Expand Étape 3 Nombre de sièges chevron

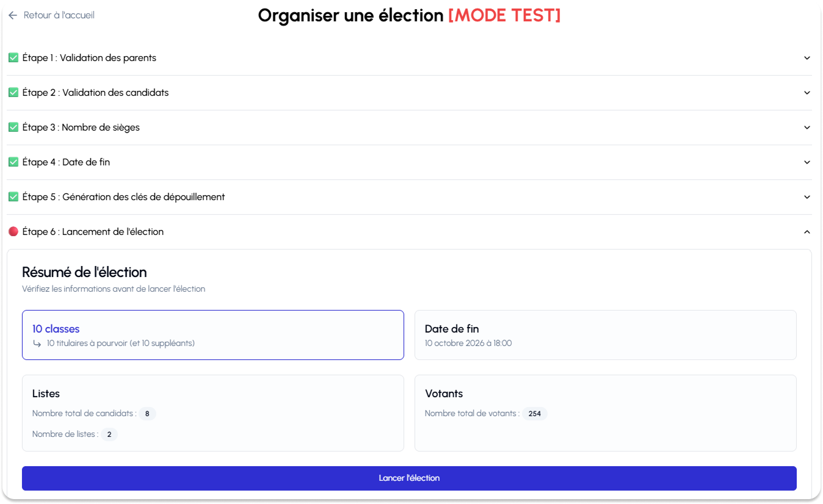807,128
